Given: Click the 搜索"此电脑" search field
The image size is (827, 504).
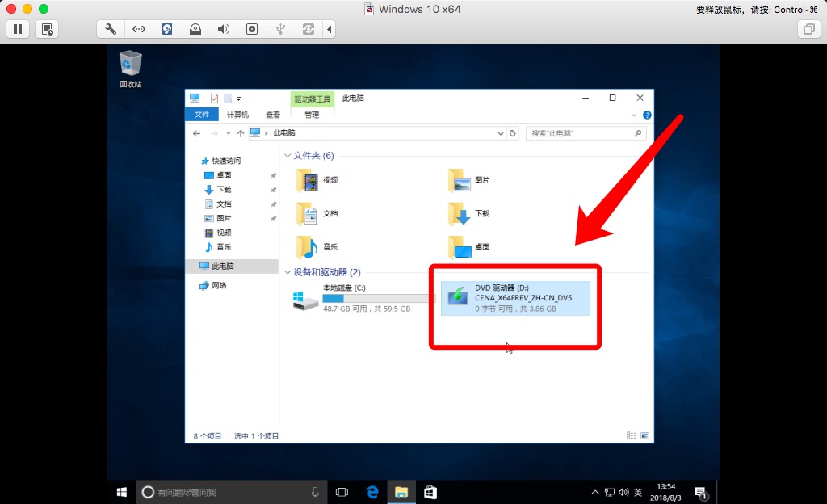Looking at the screenshot, I should 586,133.
